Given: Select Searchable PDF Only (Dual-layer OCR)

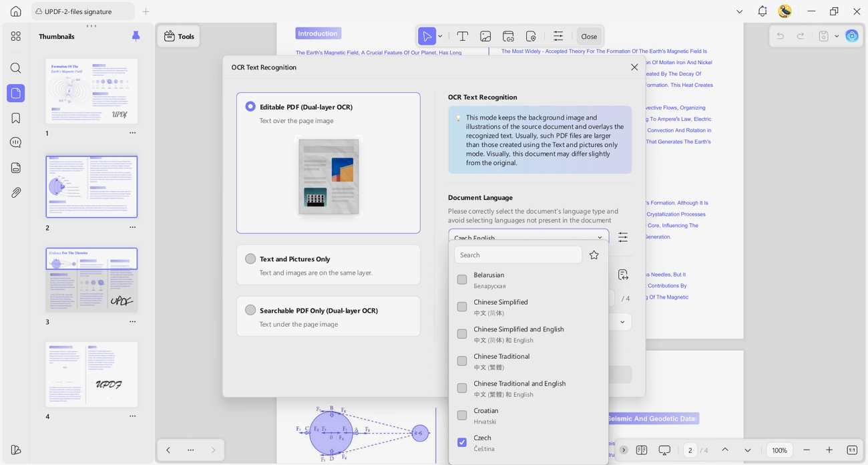Looking at the screenshot, I should (250, 310).
